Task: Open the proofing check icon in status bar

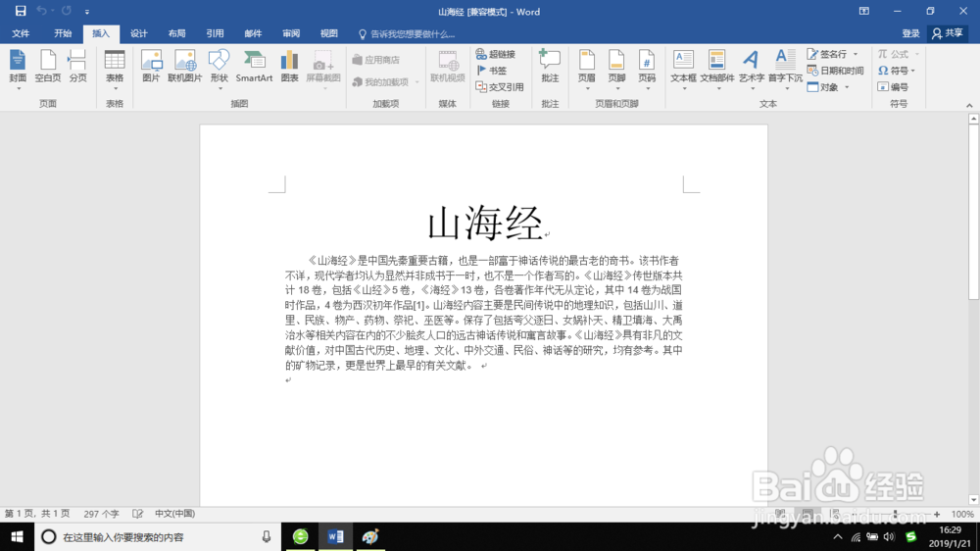Action: [137, 514]
